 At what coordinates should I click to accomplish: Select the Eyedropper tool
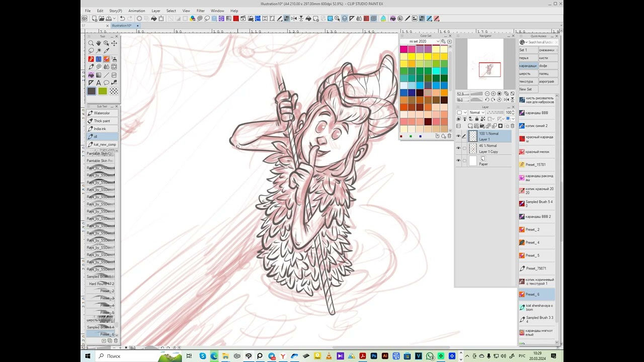pos(107,51)
